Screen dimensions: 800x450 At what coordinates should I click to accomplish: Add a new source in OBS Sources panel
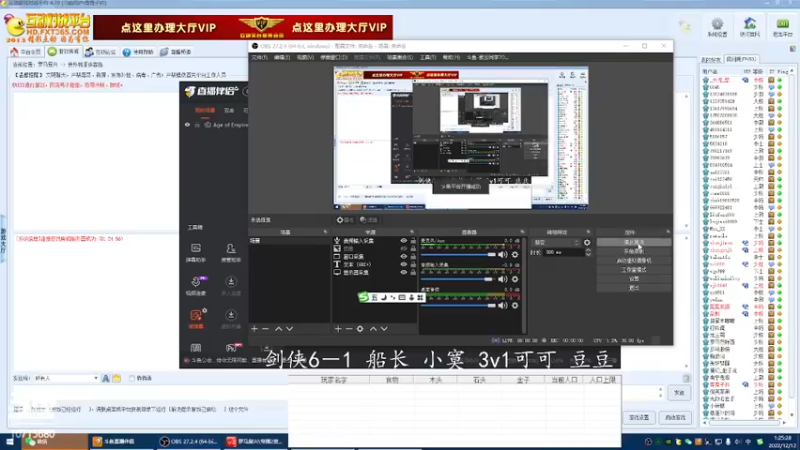[338, 329]
